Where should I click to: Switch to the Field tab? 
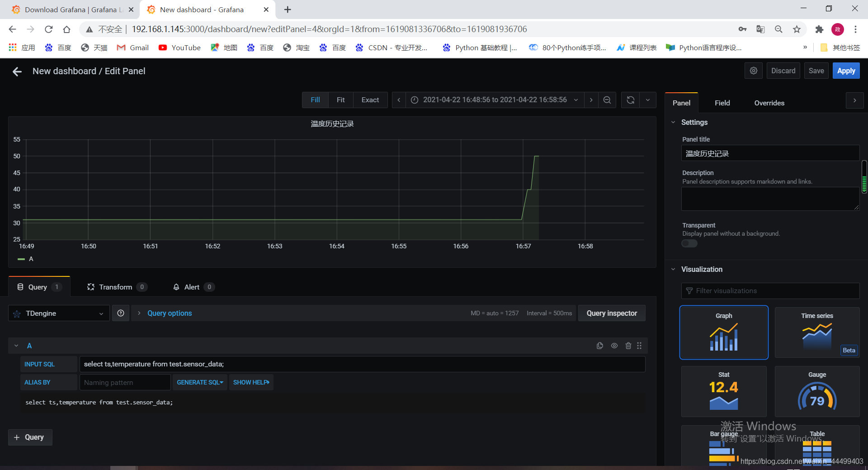tap(722, 103)
